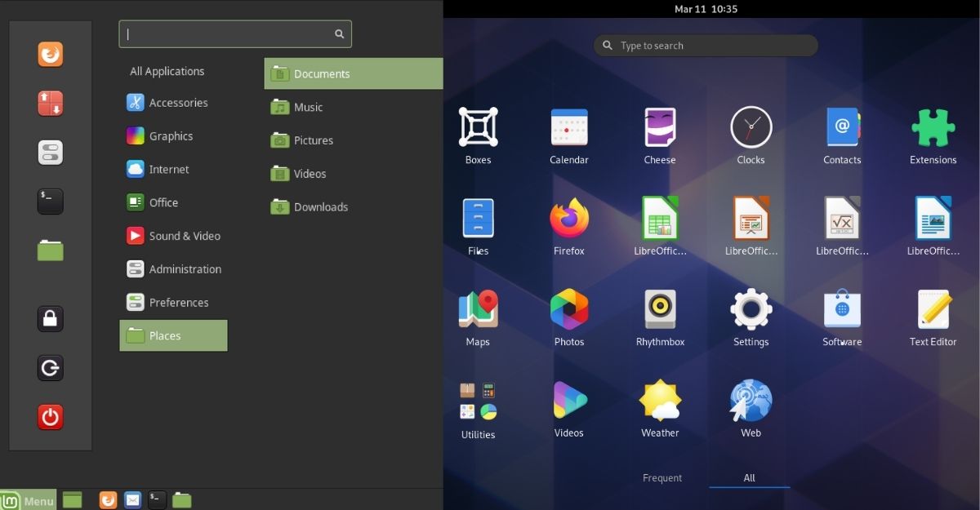Open LibreOffice Impress orange presentation icon
Viewport: 980px width, 510px height.
click(x=751, y=227)
